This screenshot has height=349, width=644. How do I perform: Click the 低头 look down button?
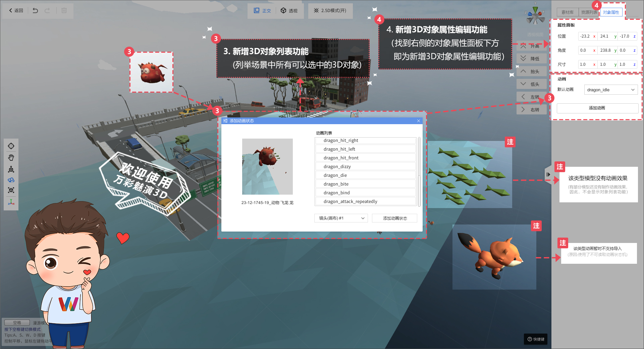click(532, 84)
